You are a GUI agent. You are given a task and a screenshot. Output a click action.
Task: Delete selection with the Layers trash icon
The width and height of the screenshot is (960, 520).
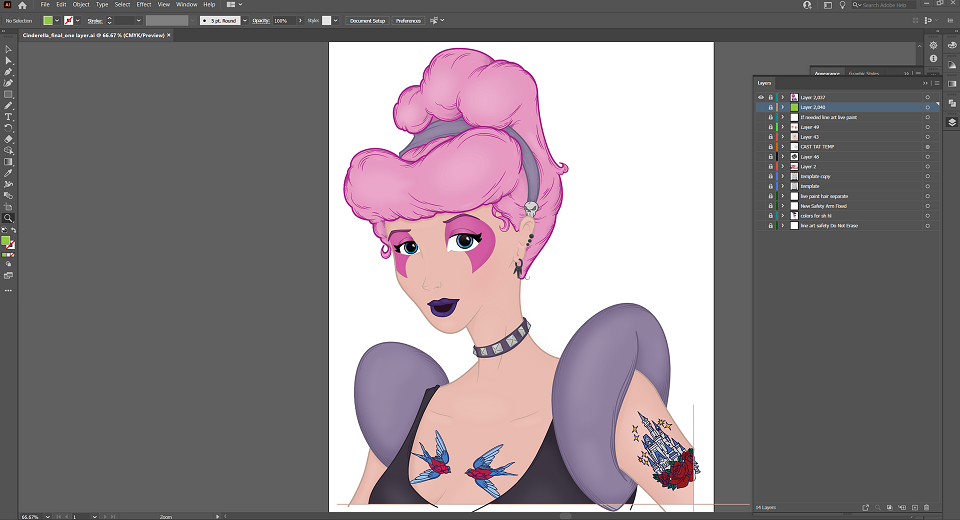click(926, 507)
